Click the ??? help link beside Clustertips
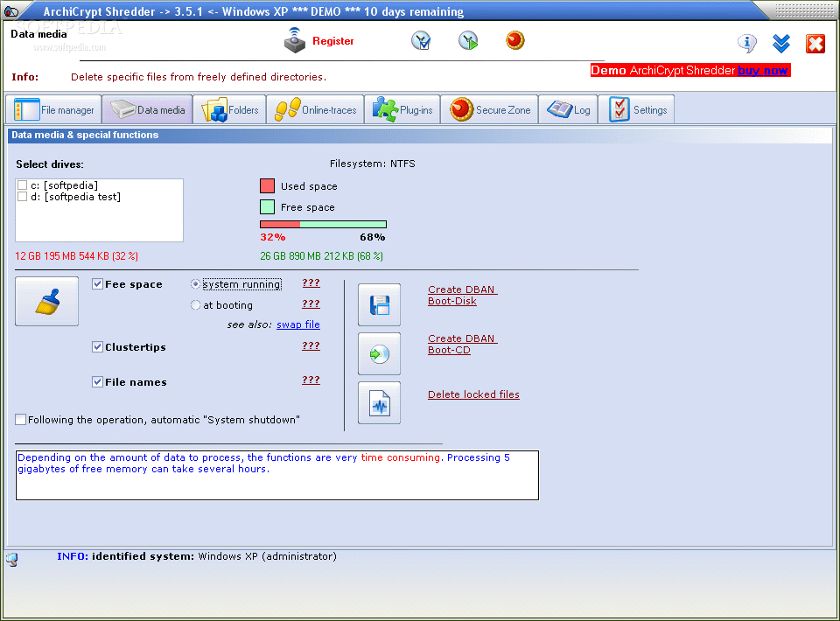The width and height of the screenshot is (840, 621). pos(311,345)
